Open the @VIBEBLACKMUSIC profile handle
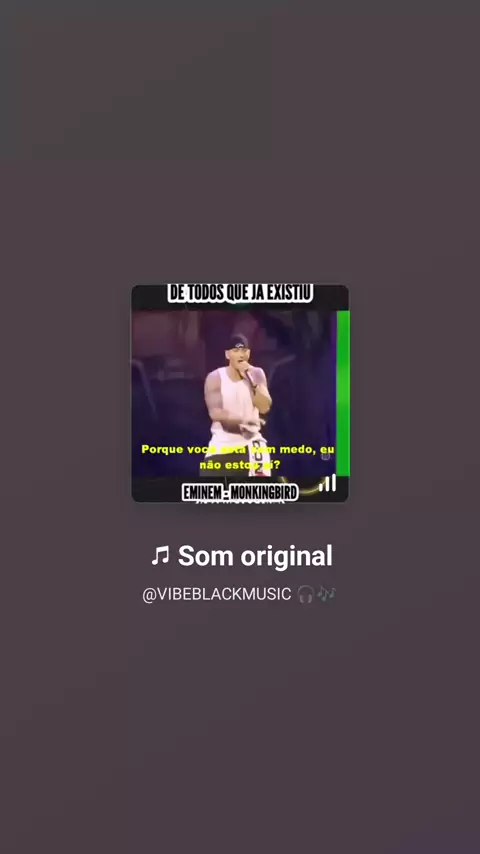Image resolution: width=480 pixels, height=854 pixels. click(x=217, y=594)
